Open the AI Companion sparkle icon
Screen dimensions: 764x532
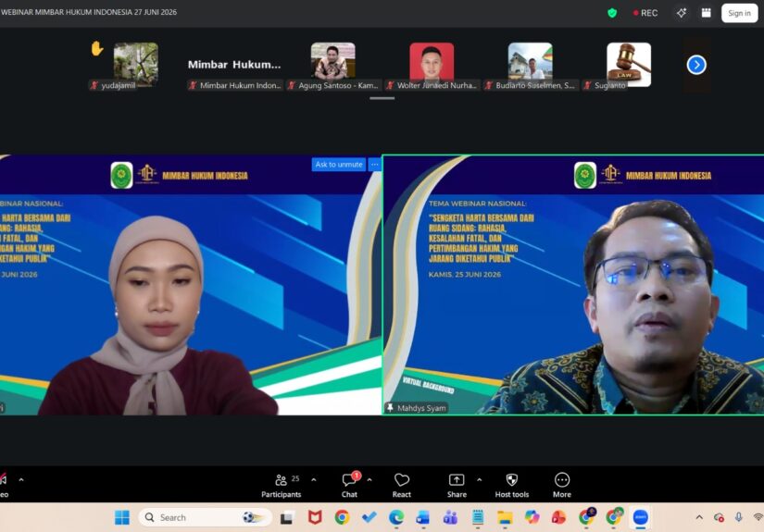pos(682,13)
